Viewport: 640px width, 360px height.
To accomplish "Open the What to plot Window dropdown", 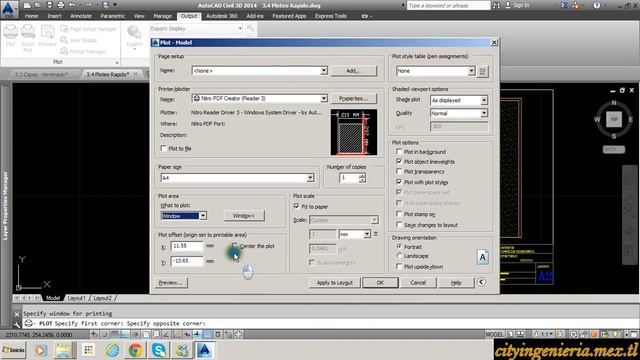I will [x=203, y=216].
